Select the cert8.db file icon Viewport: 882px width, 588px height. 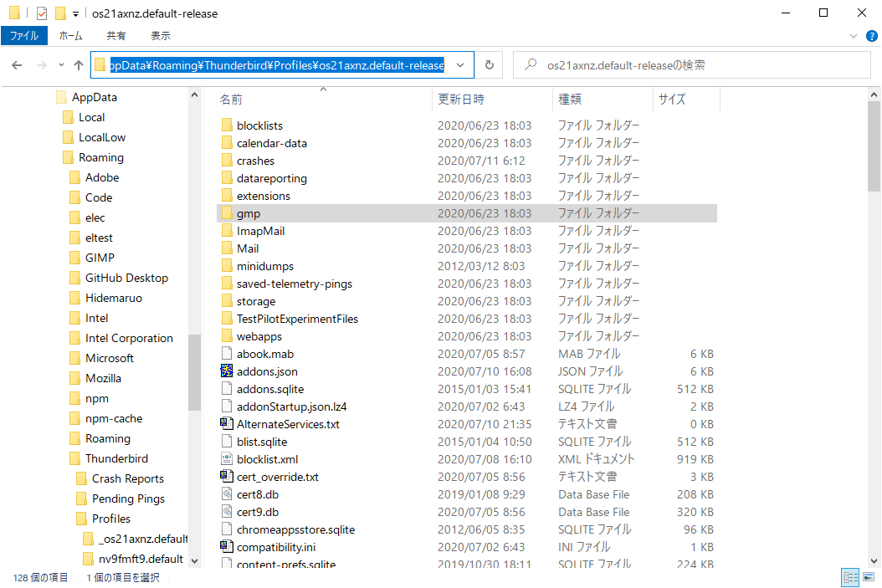(x=227, y=494)
